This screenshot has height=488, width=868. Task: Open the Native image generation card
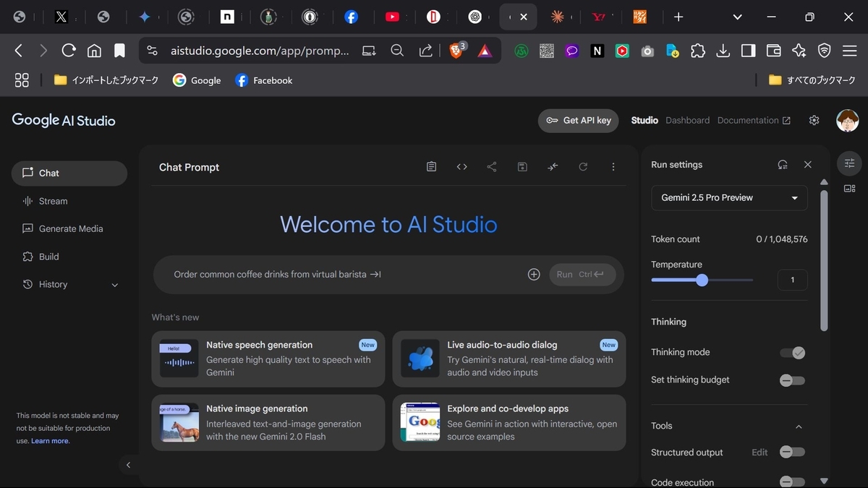pos(268,422)
